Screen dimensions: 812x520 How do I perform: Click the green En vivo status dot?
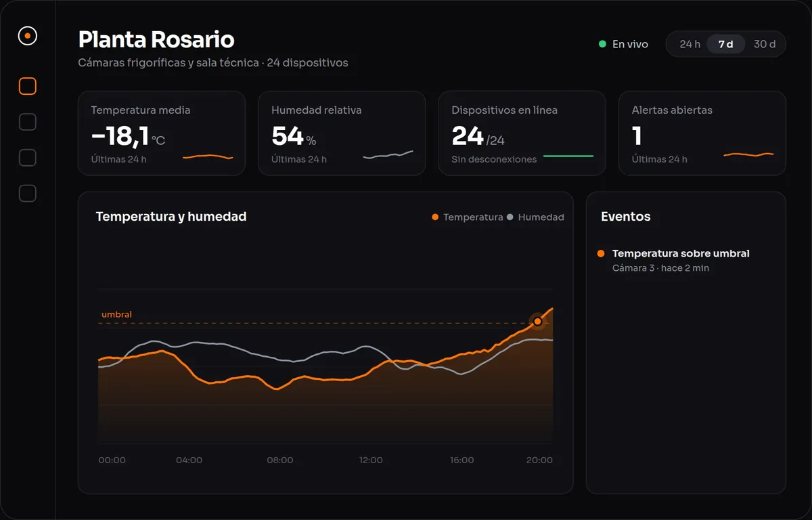click(x=602, y=44)
